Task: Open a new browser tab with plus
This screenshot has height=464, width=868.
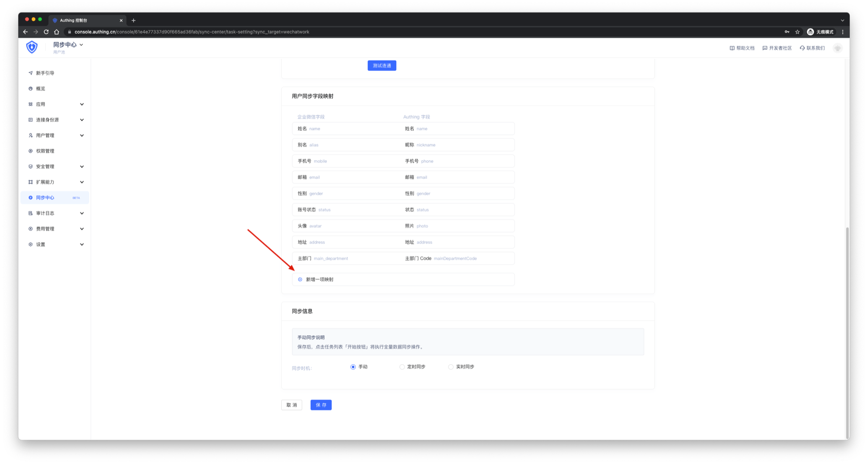Action: [133, 20]
